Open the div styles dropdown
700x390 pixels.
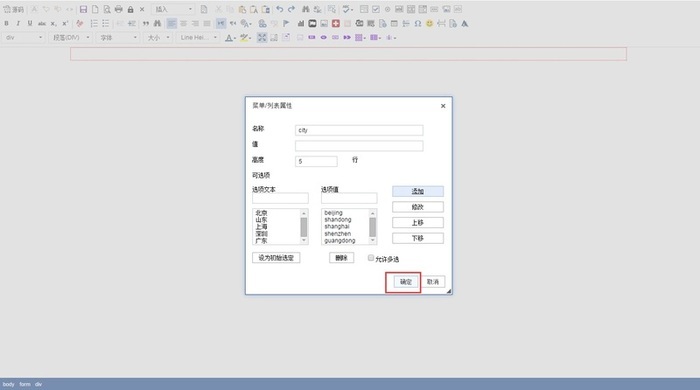click(23, 38)
